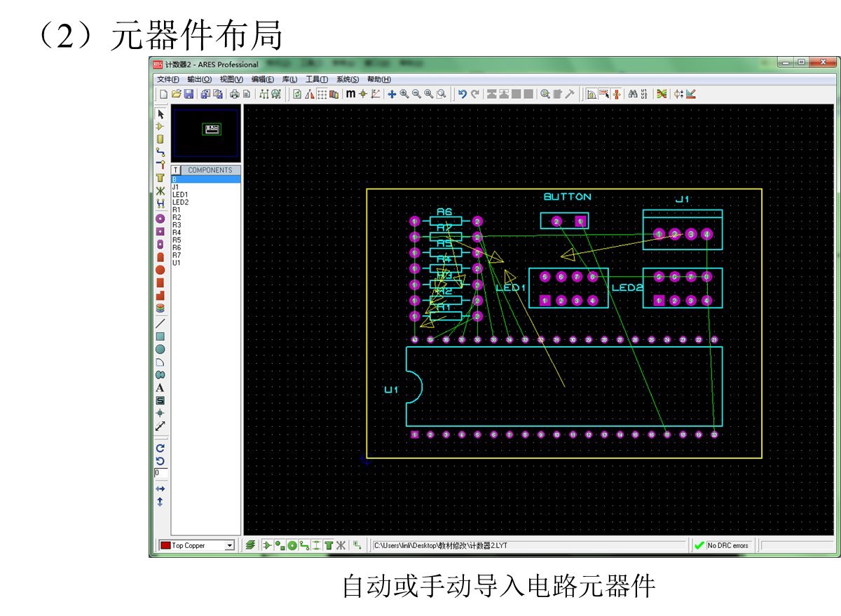
Task: Activate the Track routing mode tool
Action: tap(160, 151)
